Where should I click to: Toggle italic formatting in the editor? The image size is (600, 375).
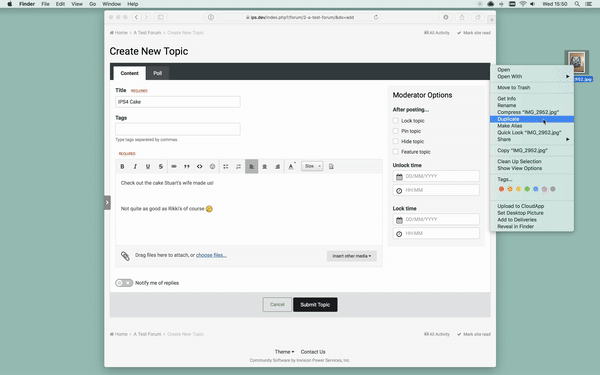point(135,166)
